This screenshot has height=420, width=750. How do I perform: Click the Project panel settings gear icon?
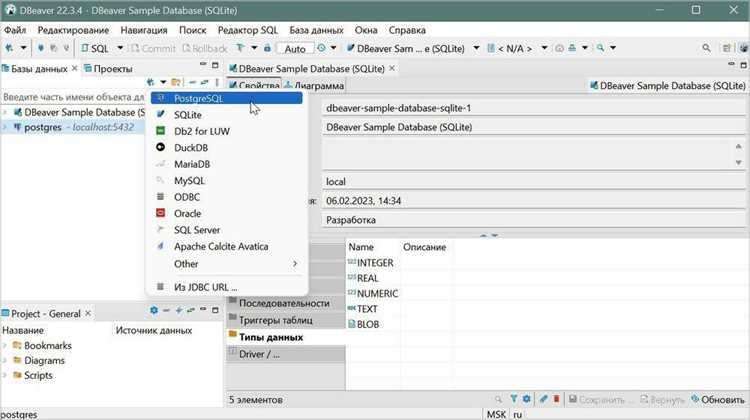pos(154,310)
